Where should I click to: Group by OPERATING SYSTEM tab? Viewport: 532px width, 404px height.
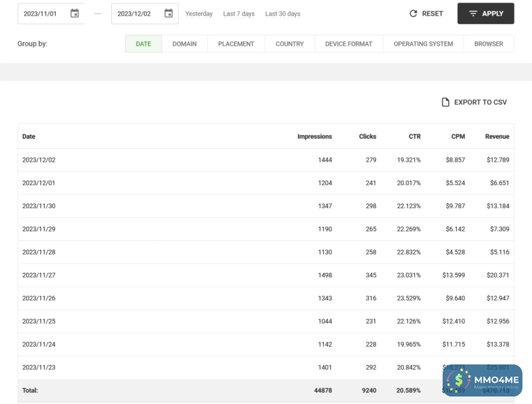coord(424,44)
